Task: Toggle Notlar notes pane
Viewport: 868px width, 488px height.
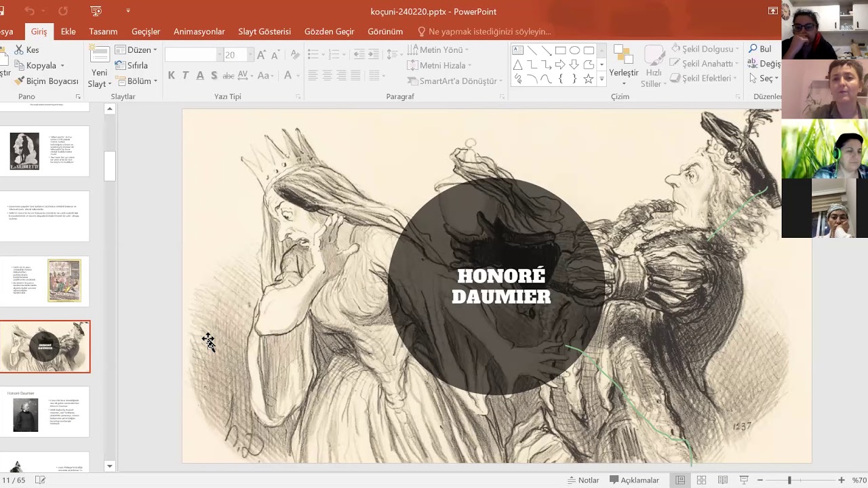Action: click(x=583, y=480)
